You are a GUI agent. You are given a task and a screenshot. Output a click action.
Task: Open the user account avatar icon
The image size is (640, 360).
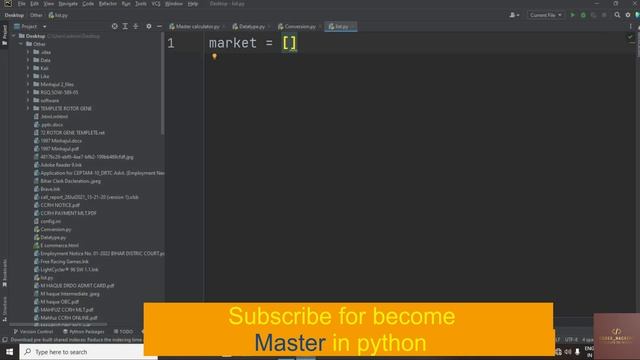[x=513, y=15]
